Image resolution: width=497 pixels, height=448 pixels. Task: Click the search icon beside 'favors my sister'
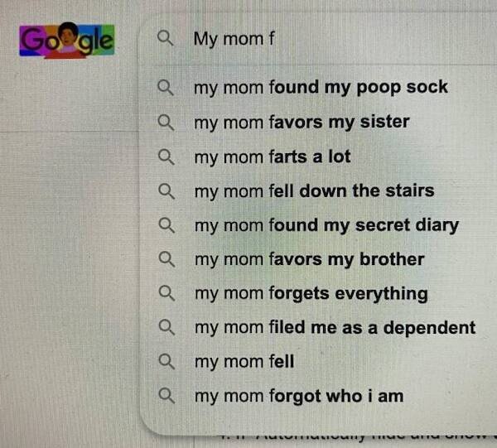(x=166, y=122)
